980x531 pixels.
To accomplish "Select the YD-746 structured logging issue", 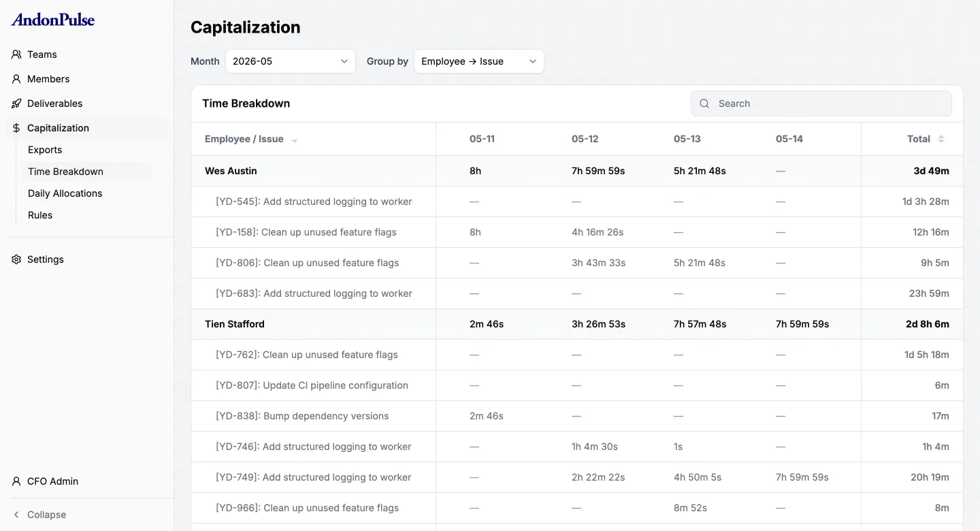I will [314, 447].
